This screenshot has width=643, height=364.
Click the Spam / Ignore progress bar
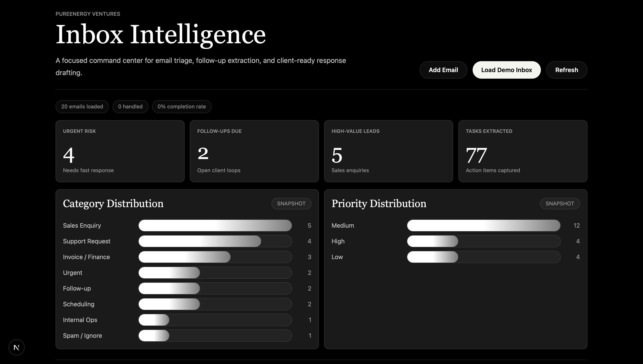[215, 336]
